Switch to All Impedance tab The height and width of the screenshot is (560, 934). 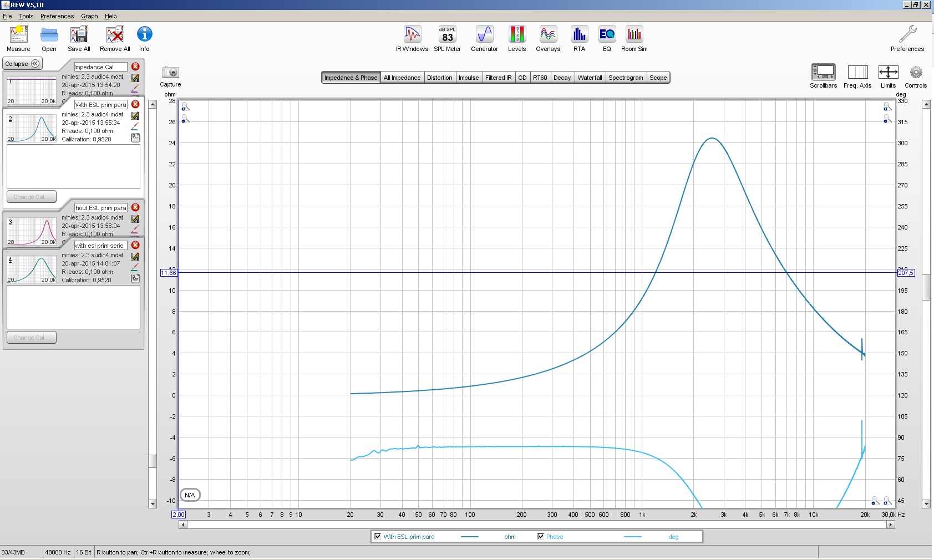pos(402,78)
